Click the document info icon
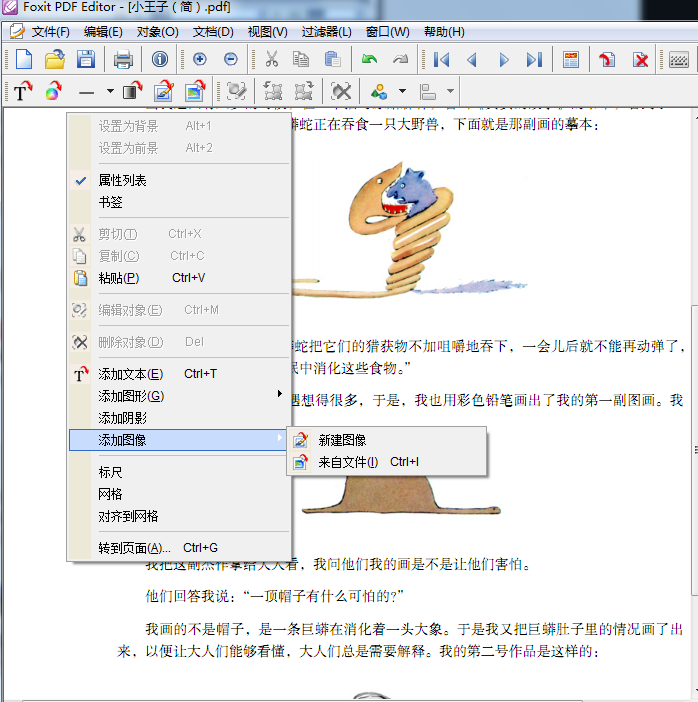 [x=159, y=60]
